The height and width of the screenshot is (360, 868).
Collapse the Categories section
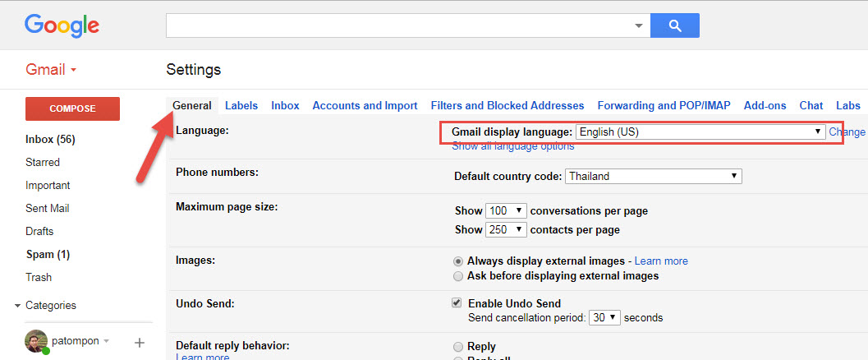point(18,306)
